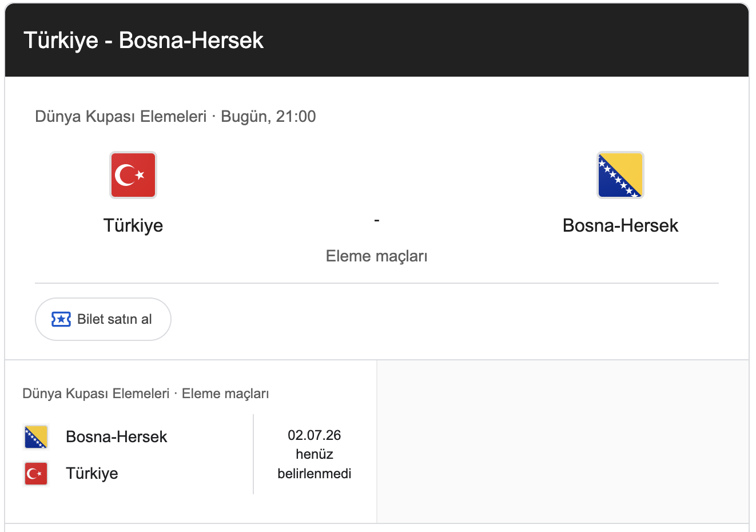This screenshot has width=756, height=532.
Task: Click "Dünya Kupası Elemeleri" above the large flags
Action: (x=121, y=117)
